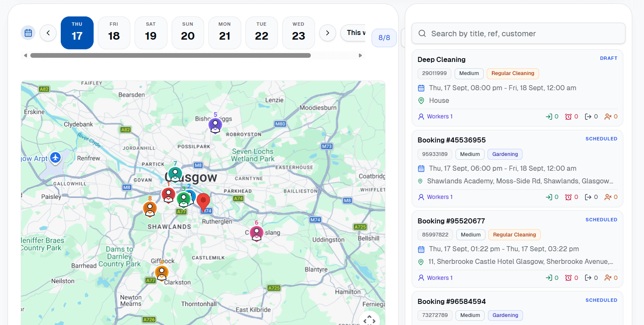Open the Deep Cleaning job card

point(517,88)
